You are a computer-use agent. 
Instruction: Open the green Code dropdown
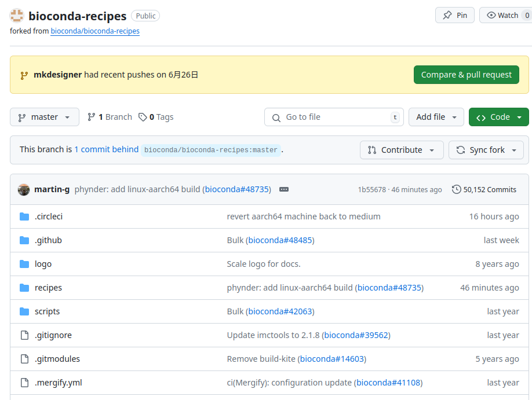point(498,117)
